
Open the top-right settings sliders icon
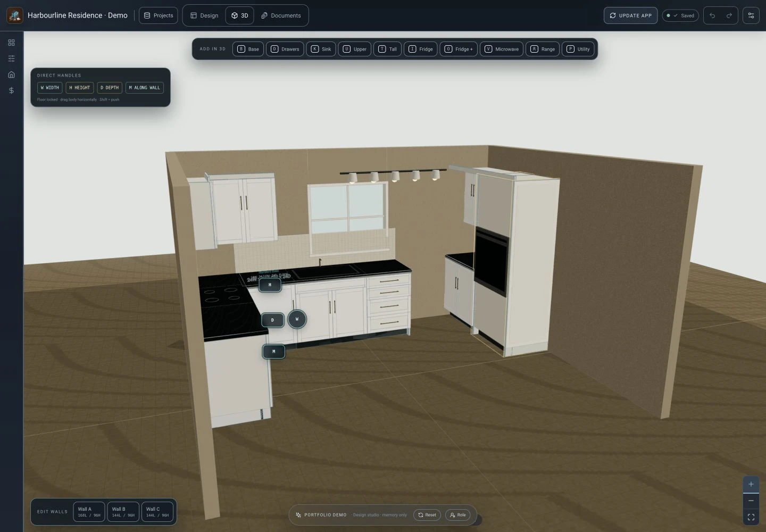coord(751,15)
